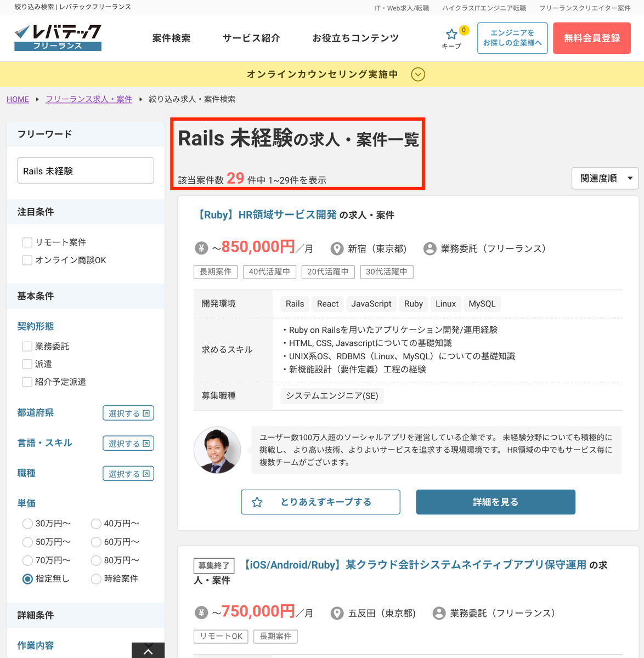Click the JavaScript skill tag
Image resolution: width=644 pixels, height=658 pixels.
371,304
